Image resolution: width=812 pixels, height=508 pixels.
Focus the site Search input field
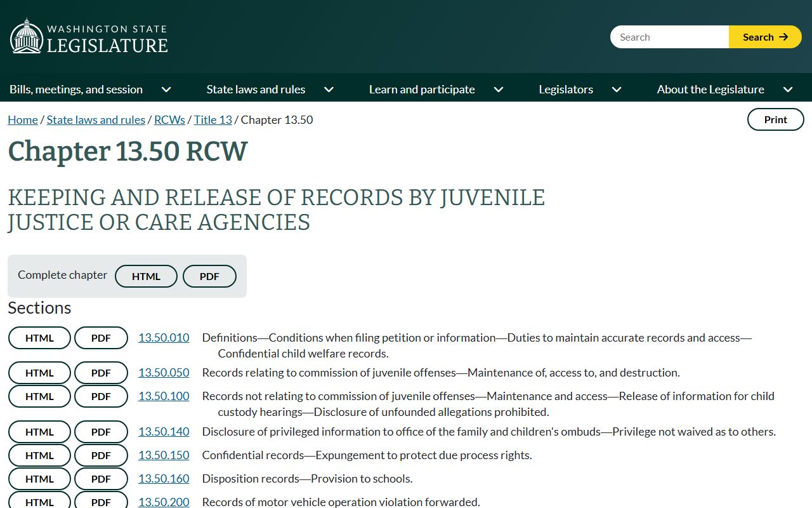(x=669, y=37)
